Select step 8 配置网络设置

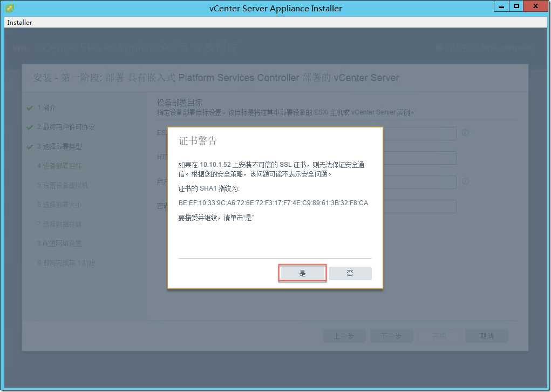pyautogui.click(x=59, y=244)
